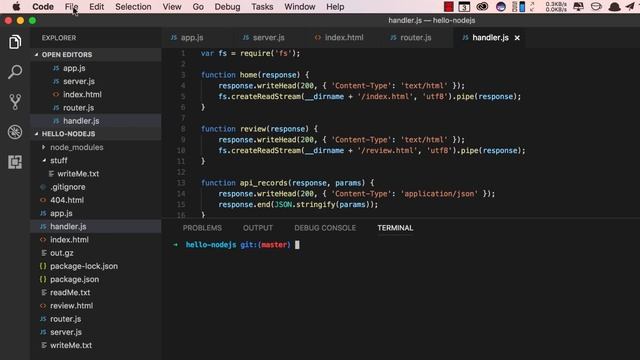The height and width of the screenshot is (360, 640).
Task: Open the File menu
Action: pyautogui.click(x=71, y=7)
